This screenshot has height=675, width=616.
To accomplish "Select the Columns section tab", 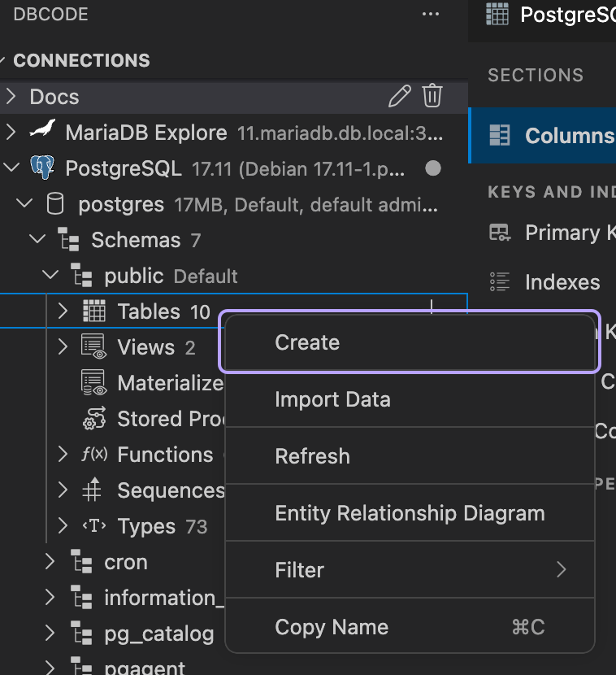I will (x=543, y=135).
